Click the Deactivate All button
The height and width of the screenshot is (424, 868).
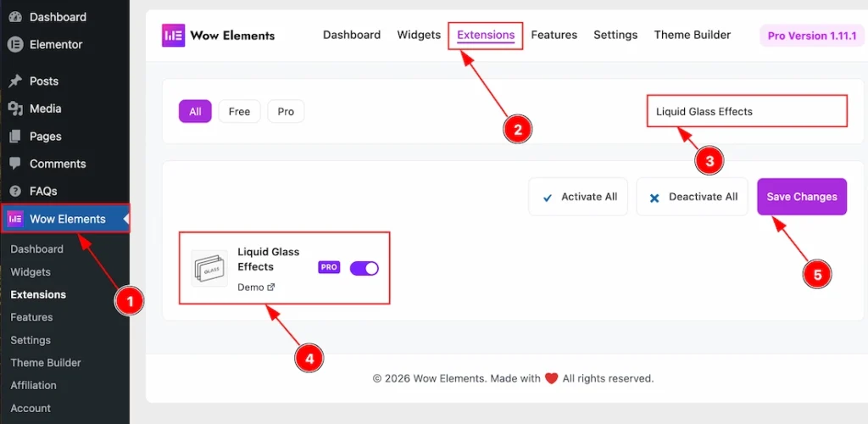click(x=692, y=197)
